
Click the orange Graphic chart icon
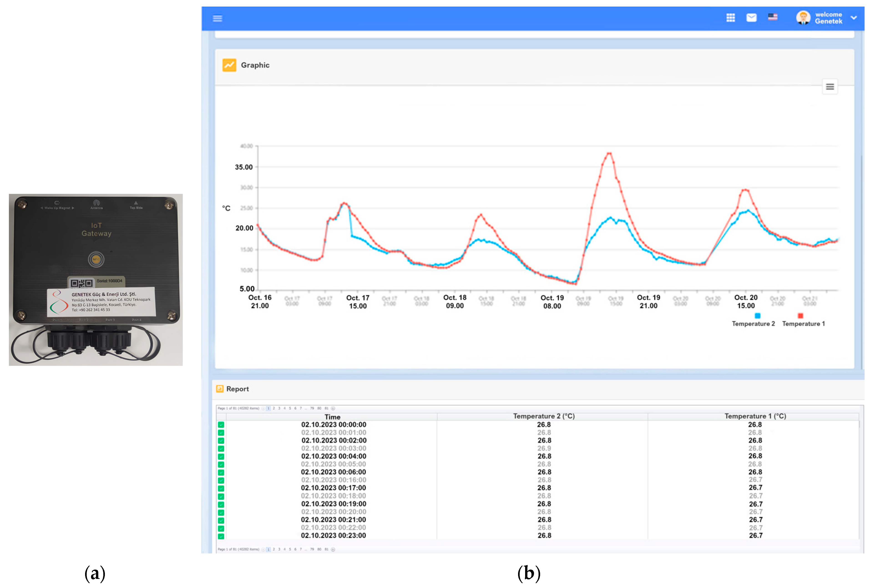pyautogui.click(x=229, y=65)
